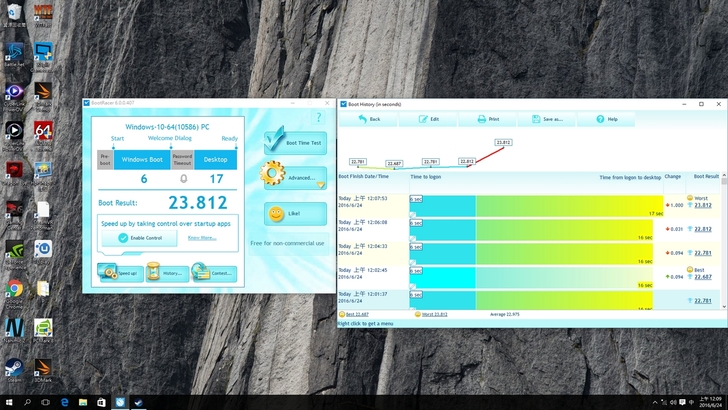Viewport: 728px width, 410px height.
Task: Click the Boot Finish Date/Time column header
Action: point(364,176)
